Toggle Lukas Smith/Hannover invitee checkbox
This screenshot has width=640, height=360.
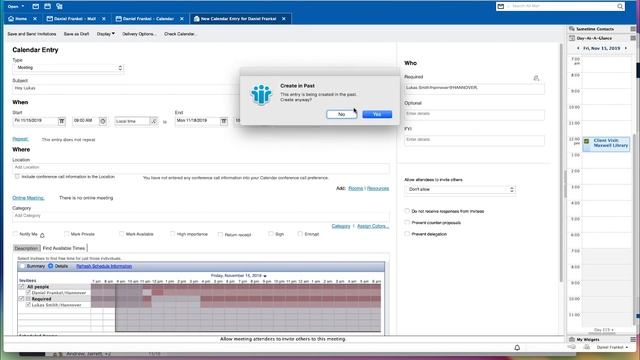point(28,305)
